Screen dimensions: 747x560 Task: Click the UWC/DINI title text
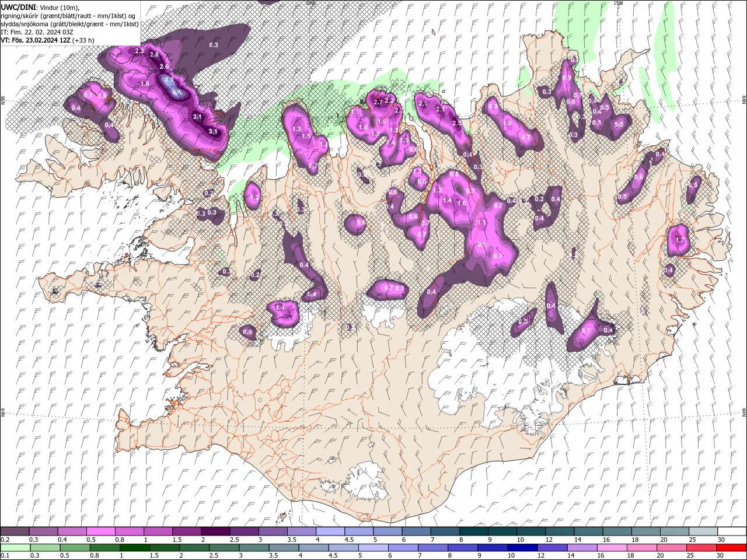point(19,6)
